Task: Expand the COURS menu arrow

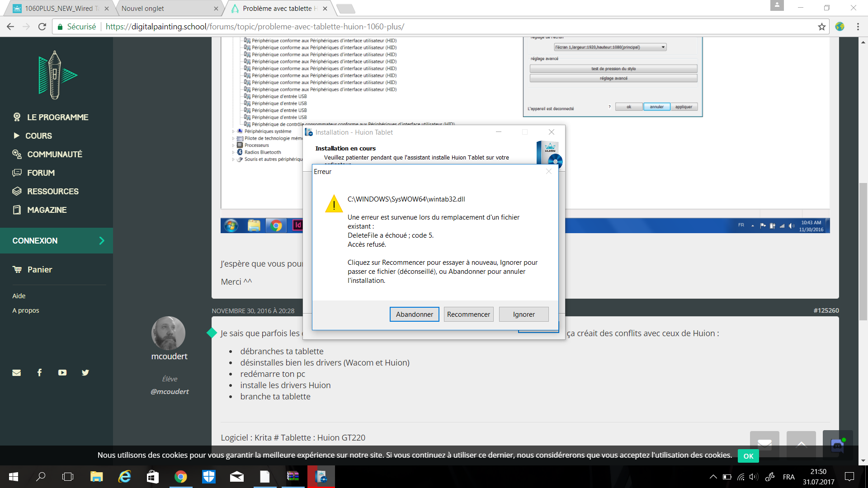Action: pos(17,136)
